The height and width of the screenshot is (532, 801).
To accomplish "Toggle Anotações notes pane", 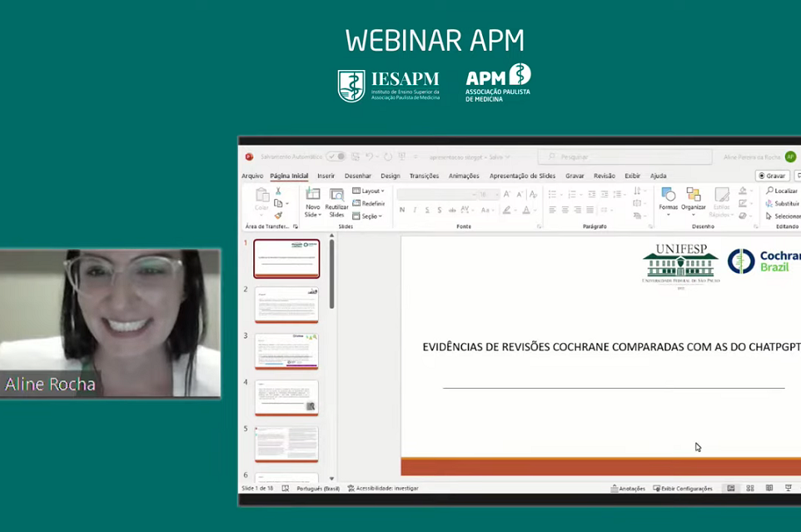I will point(628,489).
